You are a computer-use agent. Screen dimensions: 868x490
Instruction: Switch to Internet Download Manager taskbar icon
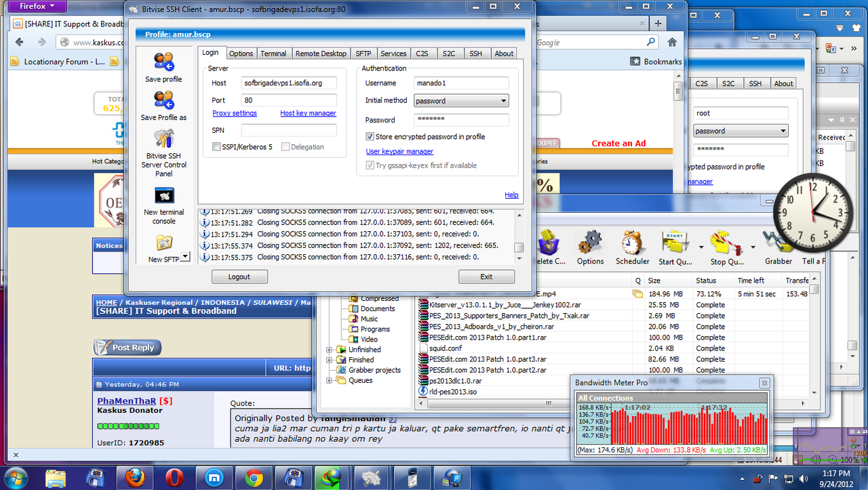pyautogui.click(x=332, y=477)
